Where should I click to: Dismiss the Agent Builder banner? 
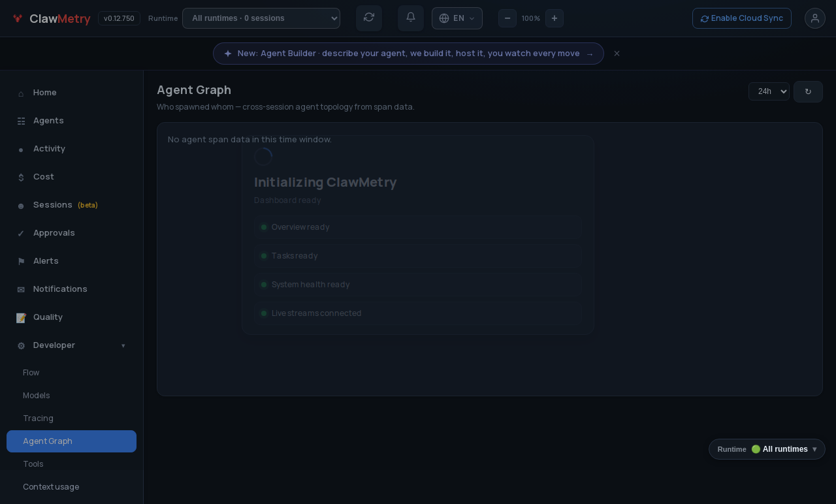[617, 54]
